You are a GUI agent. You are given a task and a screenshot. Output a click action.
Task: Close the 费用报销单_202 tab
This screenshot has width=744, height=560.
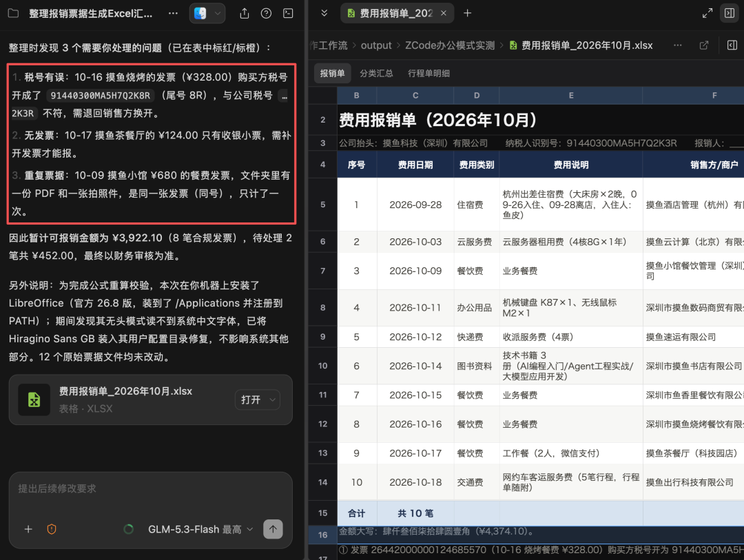pos(443,13)
